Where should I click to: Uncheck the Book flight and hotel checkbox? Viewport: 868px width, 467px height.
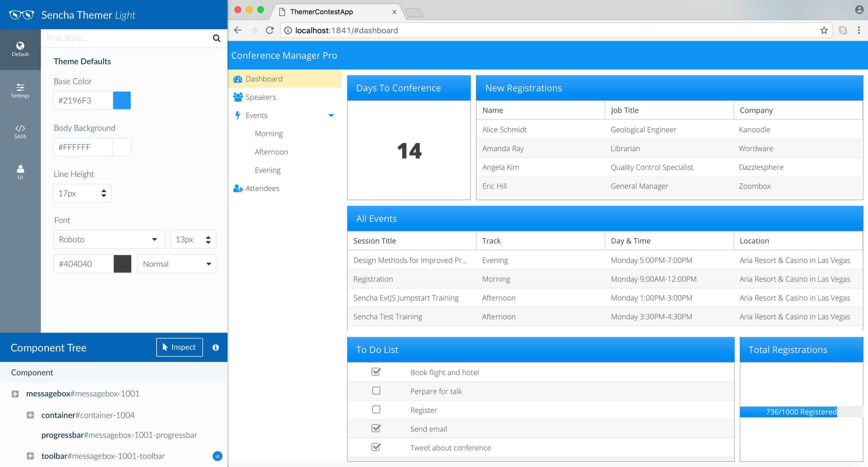[x=376, y=372]
